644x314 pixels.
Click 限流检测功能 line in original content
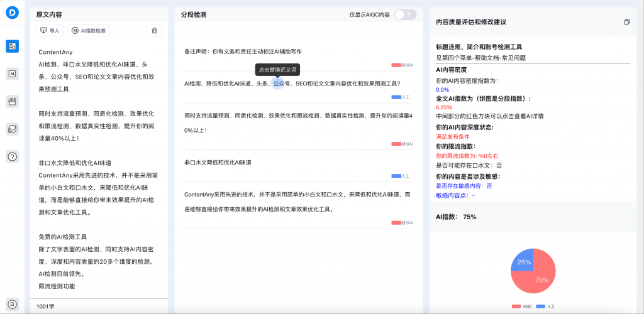coord(57,286)
